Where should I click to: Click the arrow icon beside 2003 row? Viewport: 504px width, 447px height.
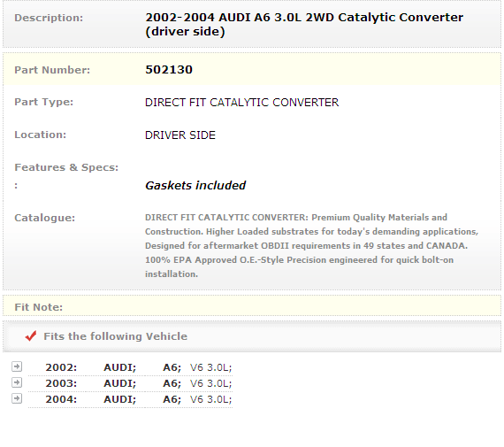coord(17,382)
